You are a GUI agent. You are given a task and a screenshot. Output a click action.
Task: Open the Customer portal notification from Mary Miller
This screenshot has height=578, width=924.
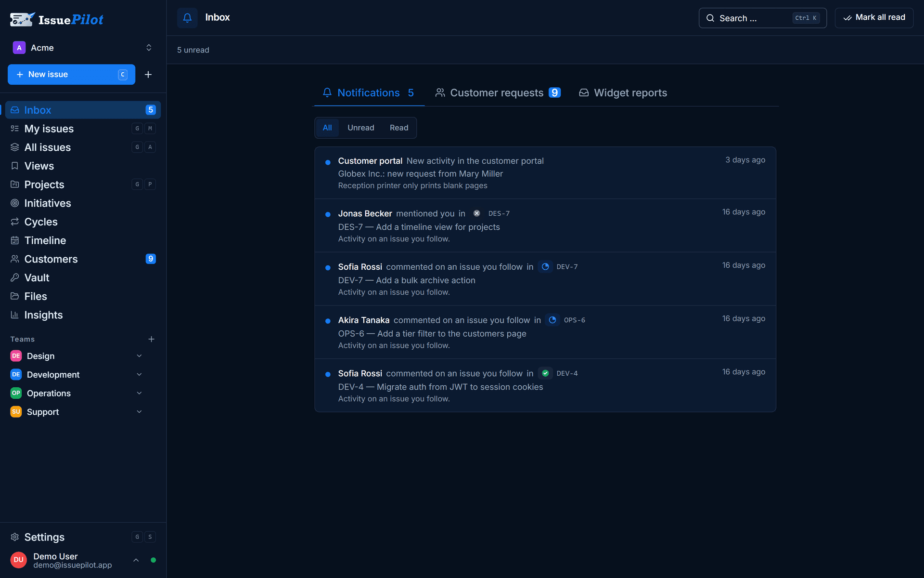tap(545, 173)
